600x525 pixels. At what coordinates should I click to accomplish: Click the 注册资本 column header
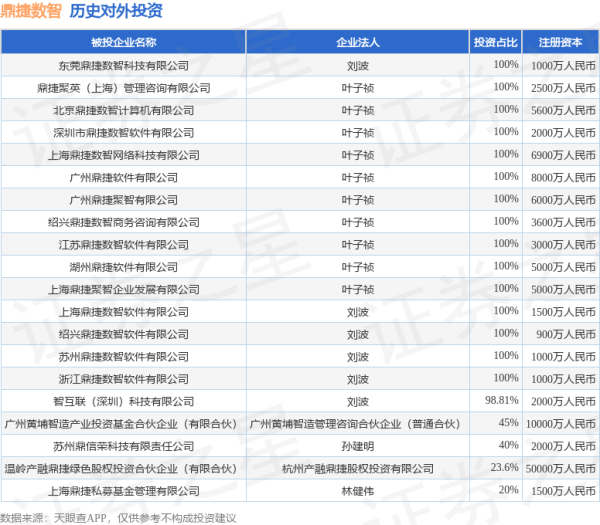[560, 43]
